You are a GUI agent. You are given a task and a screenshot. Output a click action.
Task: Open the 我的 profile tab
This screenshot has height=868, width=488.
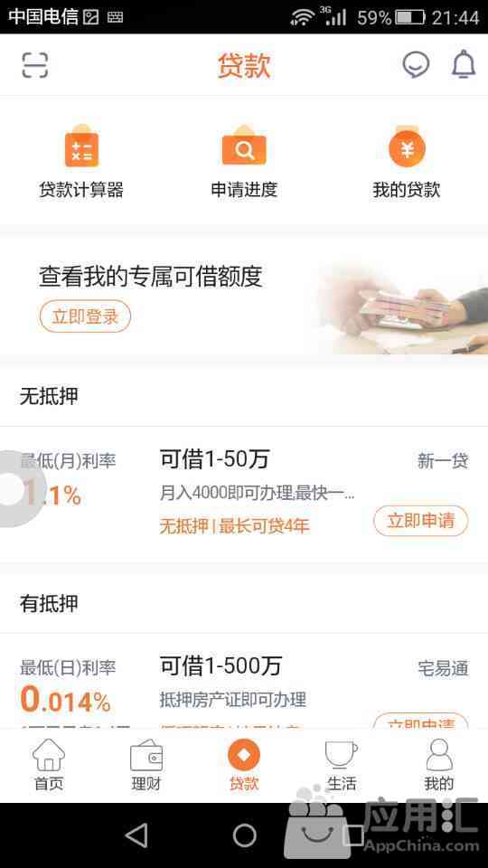coord(439,765)
